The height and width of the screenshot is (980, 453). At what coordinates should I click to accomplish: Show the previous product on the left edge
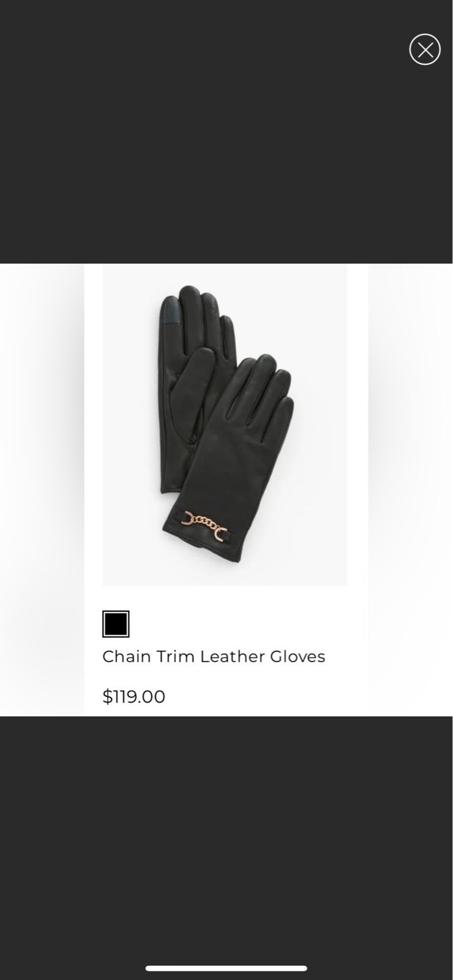tap(42, 490)
